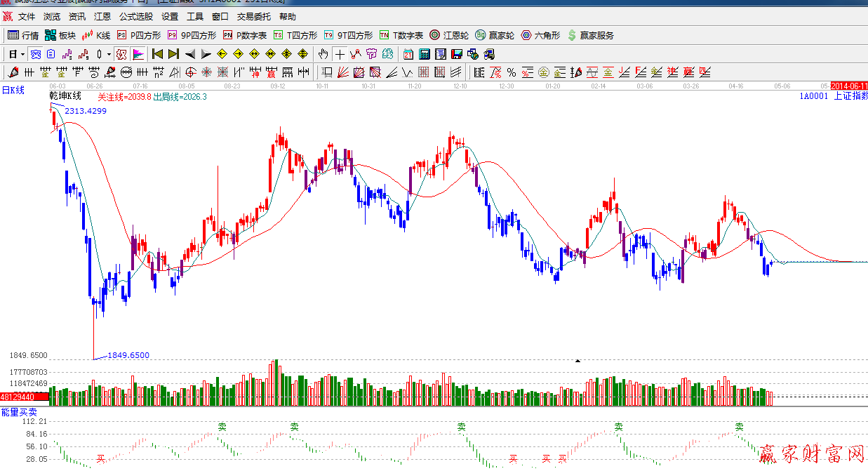Click the percent sign tool
The image size is (868, 471).
pyautogui.click(x=511, y=72)
